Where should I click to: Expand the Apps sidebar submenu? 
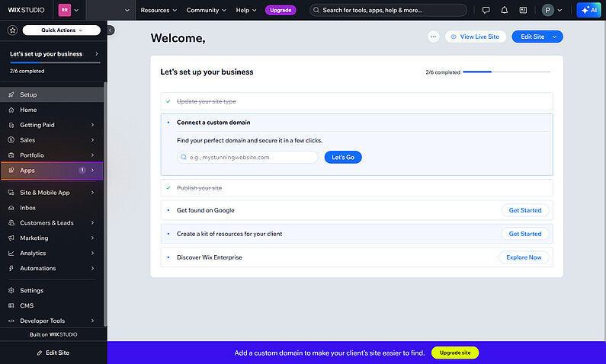[92, 171]
